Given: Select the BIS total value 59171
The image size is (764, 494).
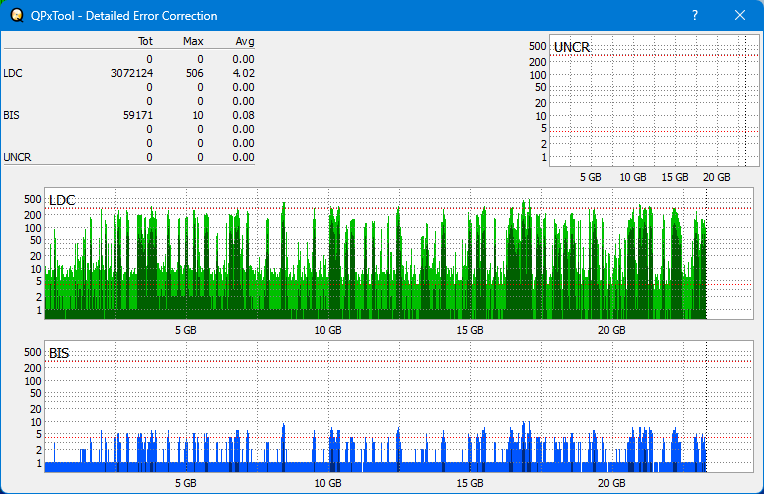Looking at the screenshot, I should 137,115.
